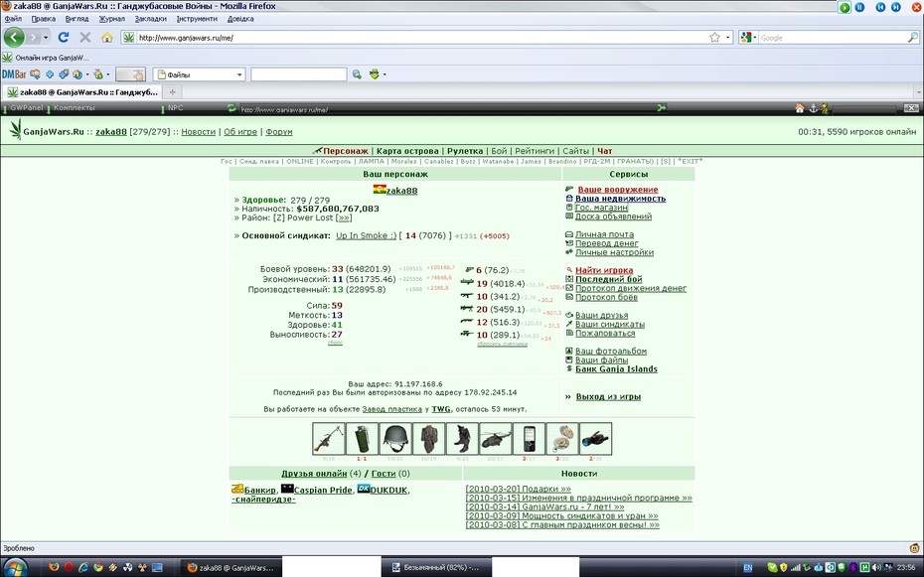The height and width of the screenshot is (577, 924).
Task: Click the green play button in title bar
Action: click(x=846, y=8)
